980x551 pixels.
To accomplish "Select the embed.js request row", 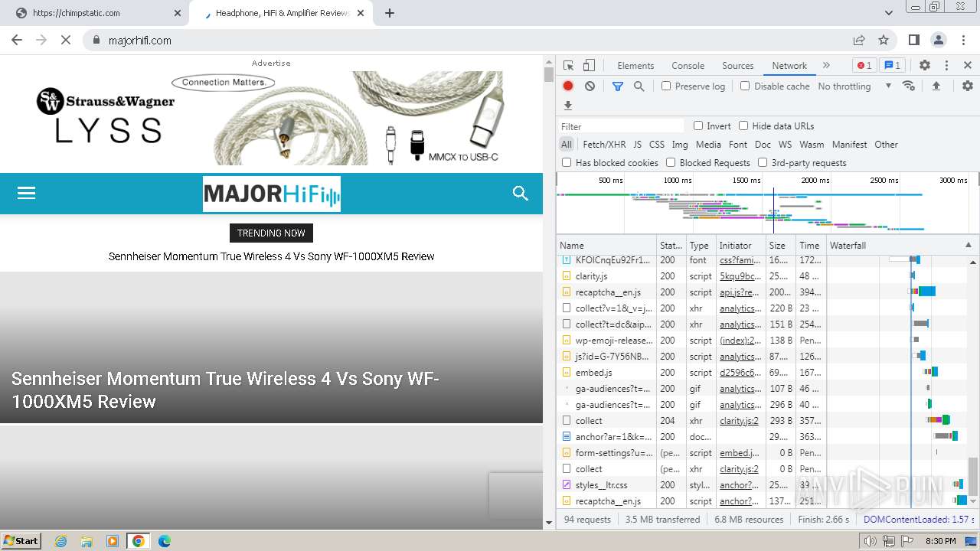I will tap(767, 373).
